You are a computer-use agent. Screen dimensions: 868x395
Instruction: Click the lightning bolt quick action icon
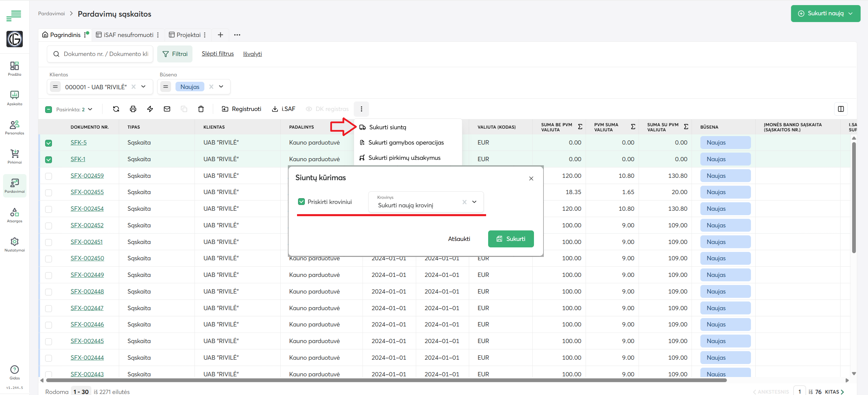pyautogui.click(x=150, y=109)
